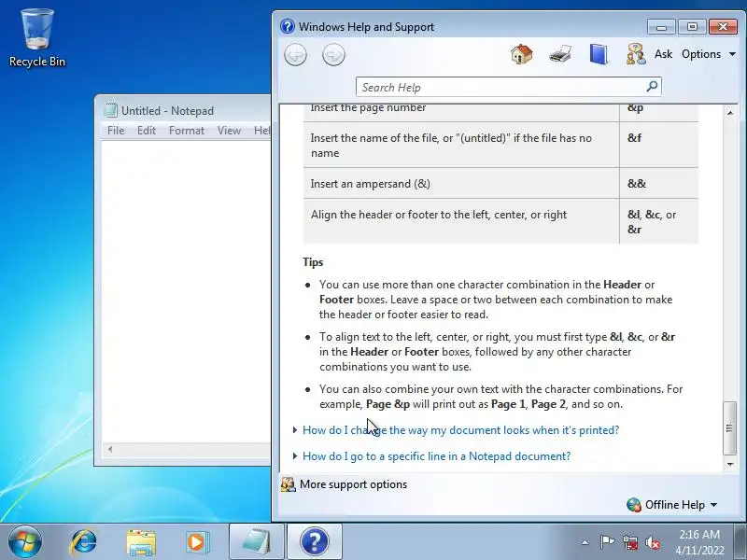This screenshot has height=560, width=747.
Task: Minimize the Windows Help and Support window
Action: [661, 27]
